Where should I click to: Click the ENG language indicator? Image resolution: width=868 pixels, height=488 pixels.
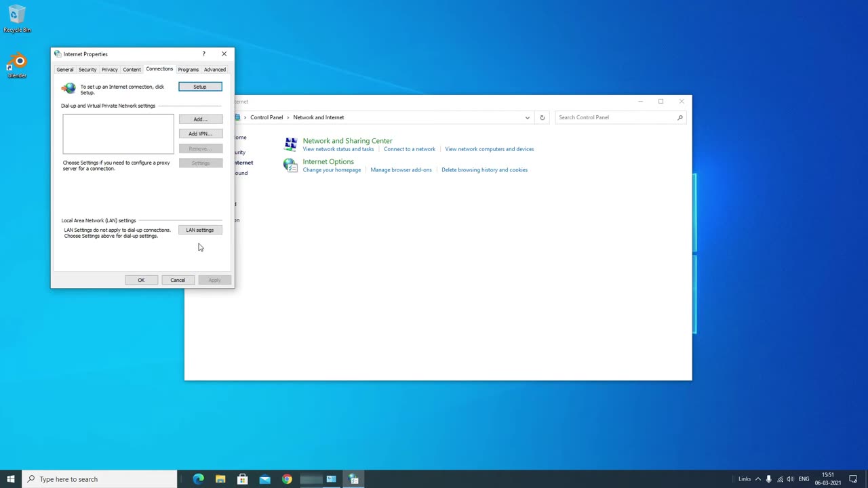tap(804, 479)
